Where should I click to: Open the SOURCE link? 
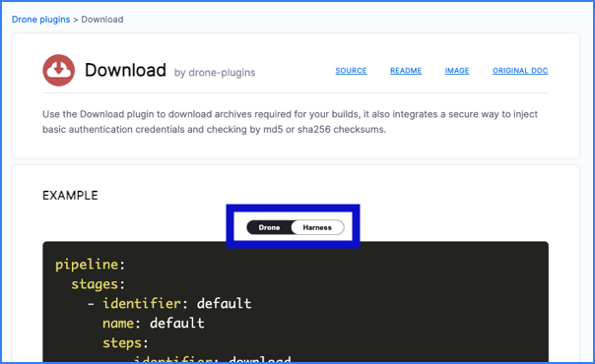(351, 71)
